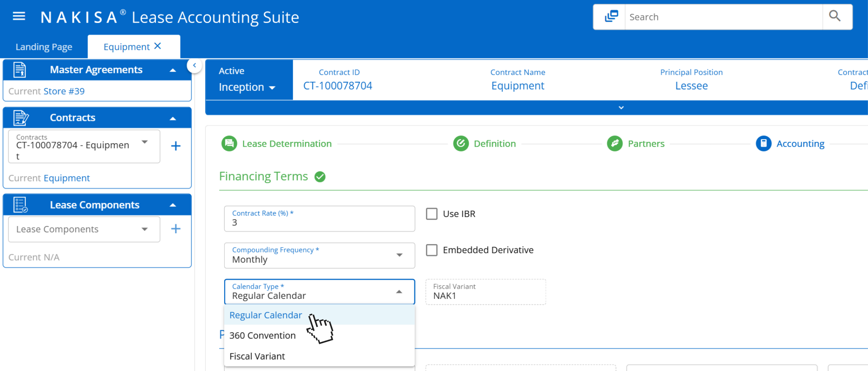
Task: Go to the Lease Determination step icon
Action: tap(229, 144)
